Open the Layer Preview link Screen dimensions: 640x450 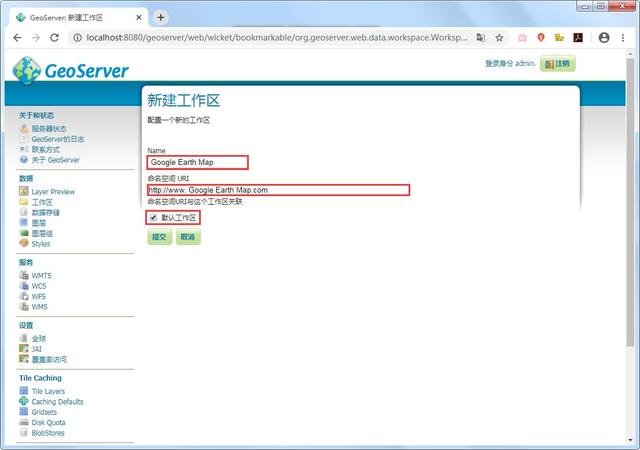tap(53, 192)
